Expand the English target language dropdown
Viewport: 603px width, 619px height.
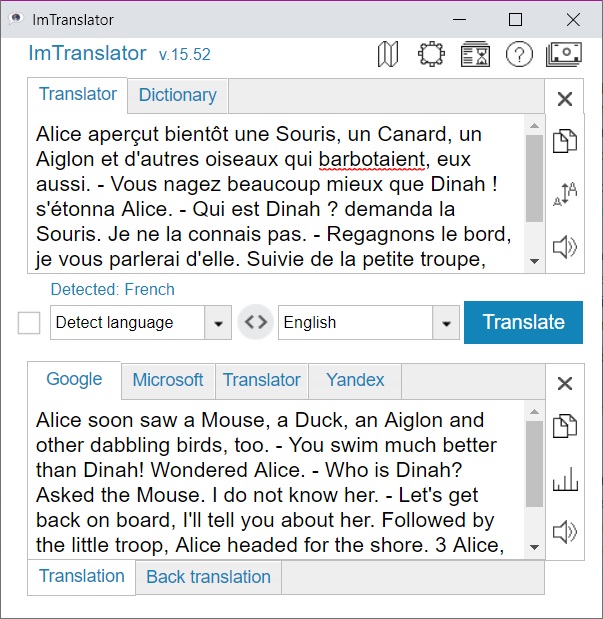tap(446, 323)
